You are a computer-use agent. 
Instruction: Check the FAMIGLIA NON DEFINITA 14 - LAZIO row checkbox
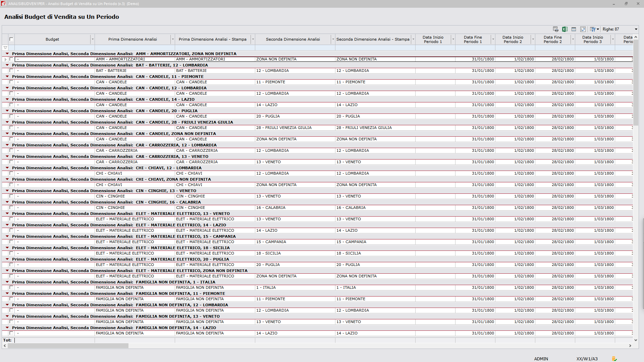pyautogui.click(x=11, y=333)
